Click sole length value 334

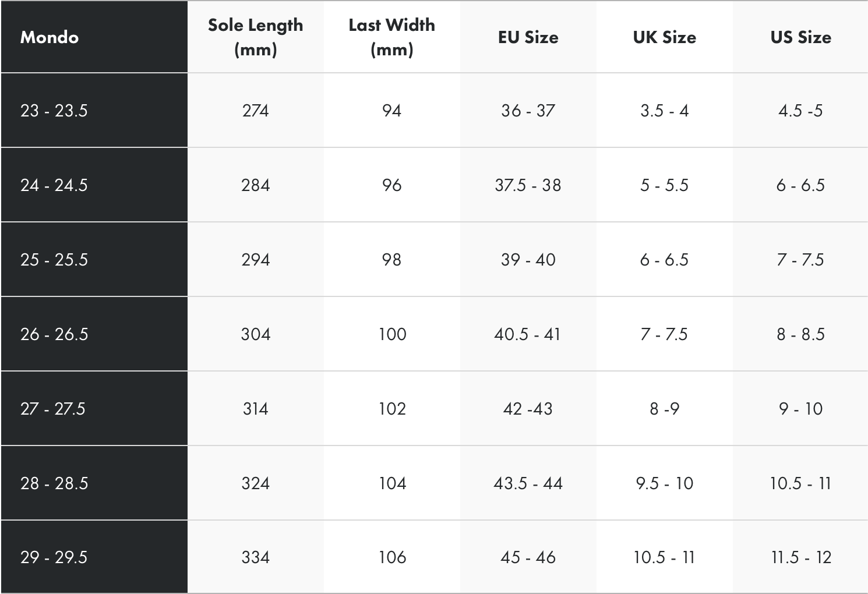[255, 557]
